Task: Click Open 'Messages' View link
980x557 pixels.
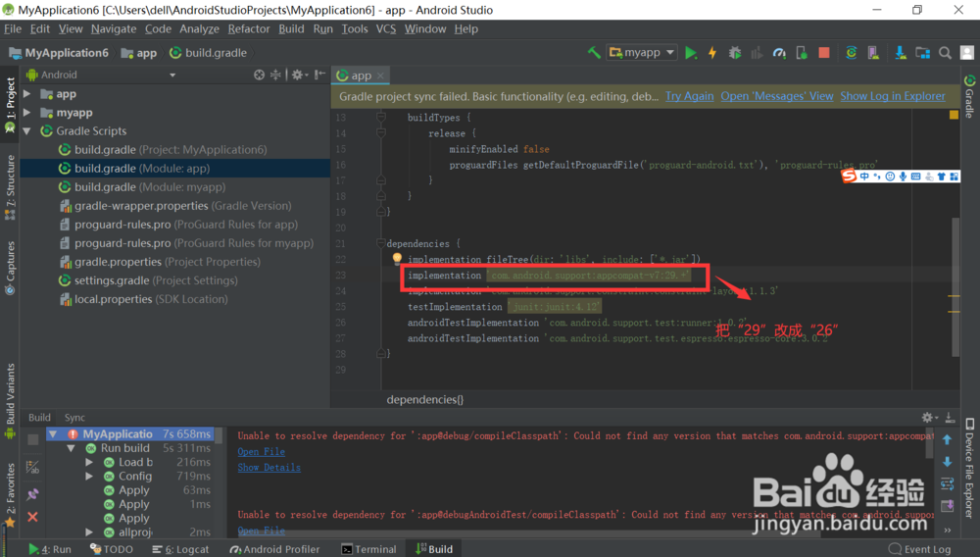Action: [777, 96]
